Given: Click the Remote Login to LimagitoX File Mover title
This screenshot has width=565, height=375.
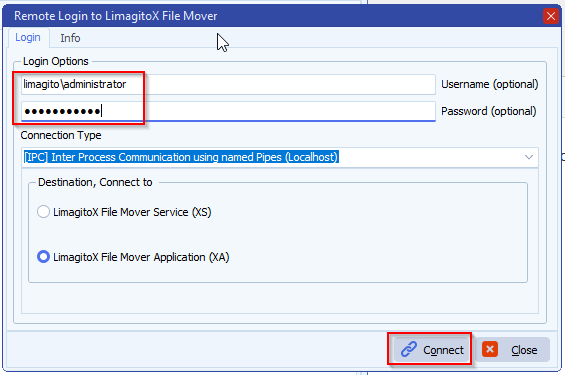Looking at the screenshot, I should pyautogui.click(x=116, y=16).
